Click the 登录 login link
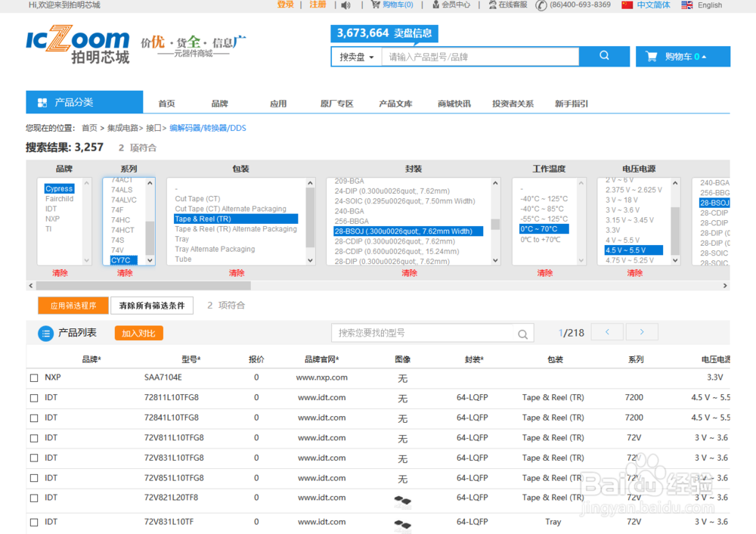 [x=285, y=5]
